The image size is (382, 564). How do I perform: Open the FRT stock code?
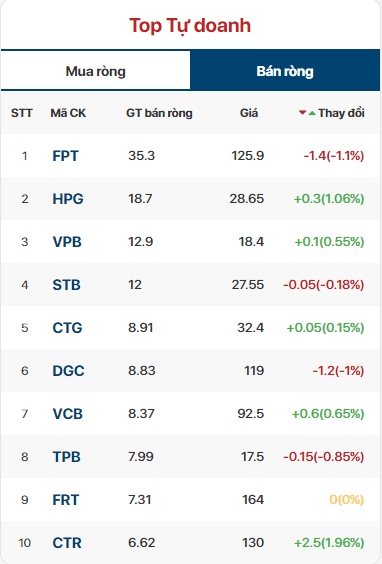65,500
